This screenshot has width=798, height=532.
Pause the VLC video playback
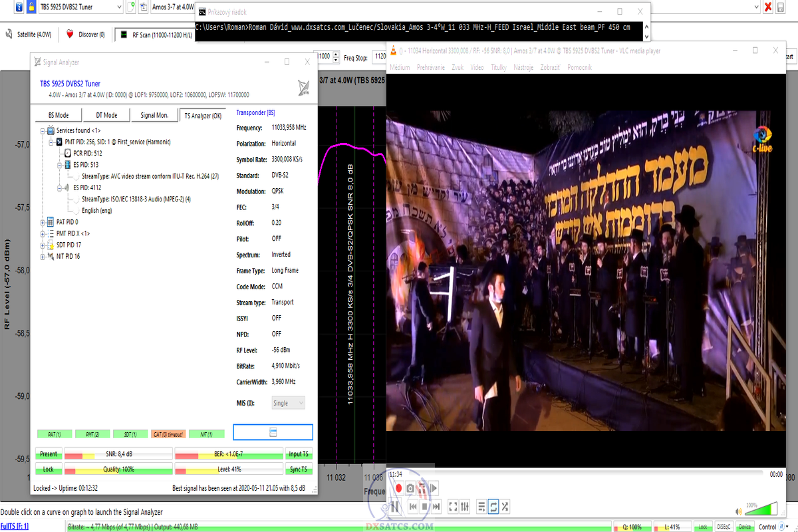point(394,507)
